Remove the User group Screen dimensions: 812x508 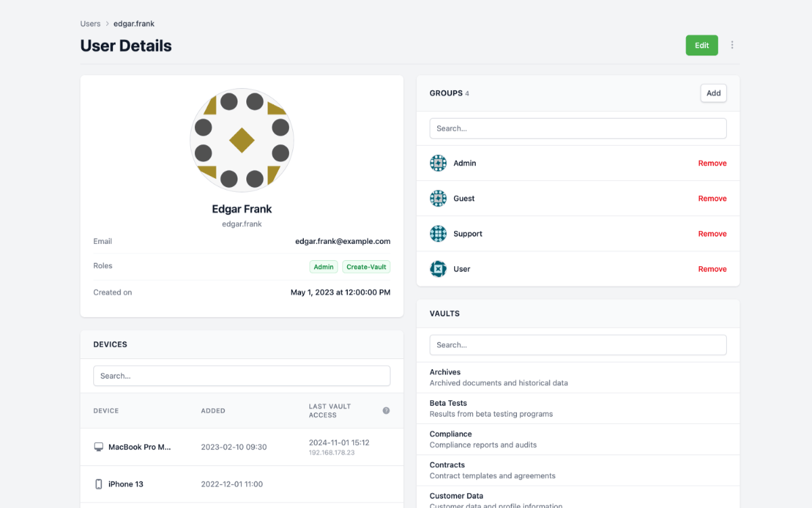click(712, 268)
